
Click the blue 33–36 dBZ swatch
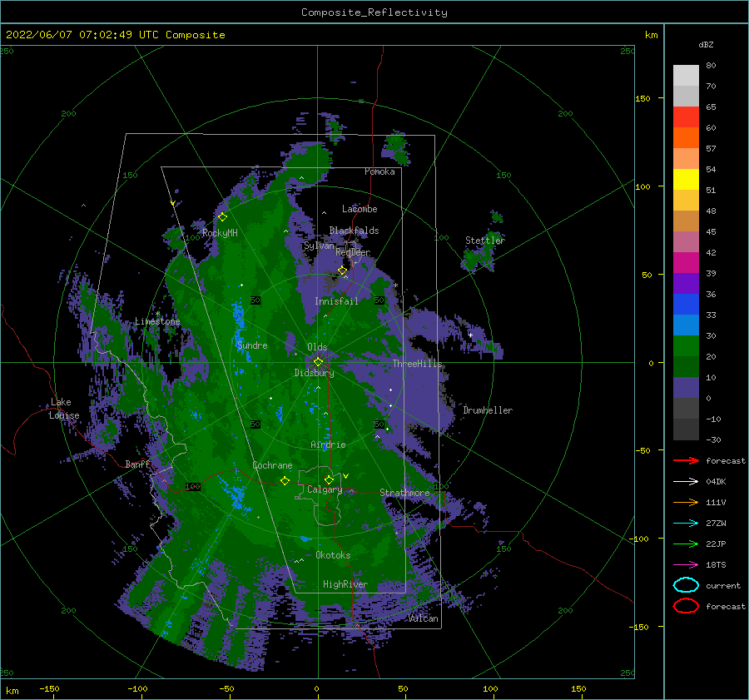[x=686, y=304]
